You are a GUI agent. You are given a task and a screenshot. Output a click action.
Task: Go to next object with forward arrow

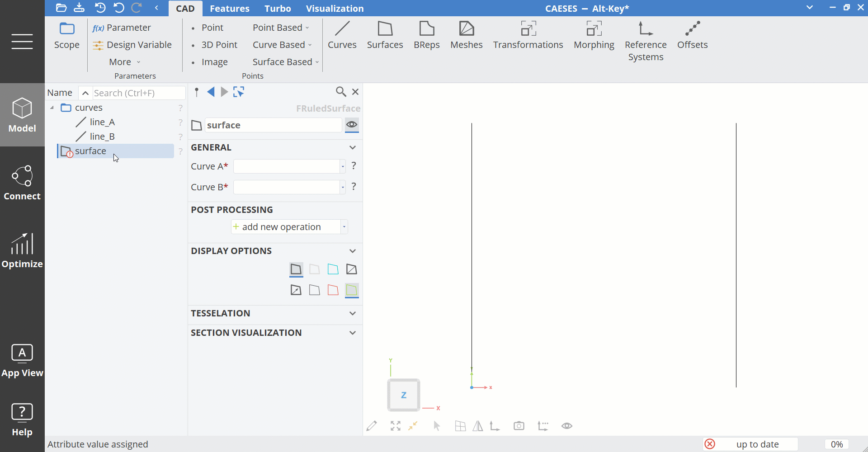pos(224,92)
